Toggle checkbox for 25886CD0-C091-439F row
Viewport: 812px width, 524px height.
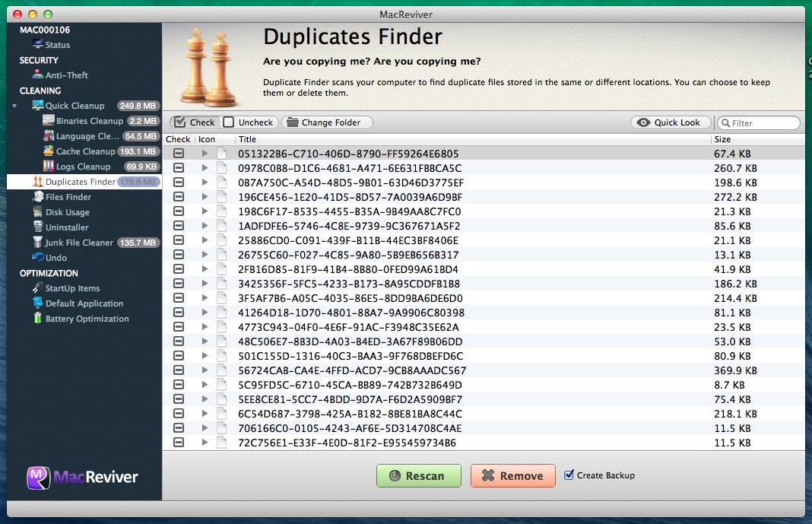(179, 240)
